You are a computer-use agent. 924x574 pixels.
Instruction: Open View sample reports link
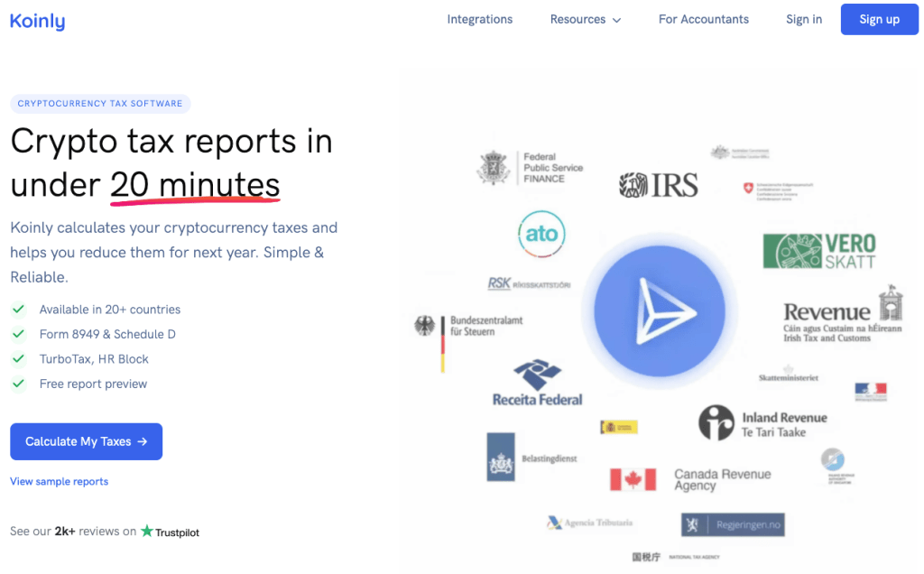point(59,481)
